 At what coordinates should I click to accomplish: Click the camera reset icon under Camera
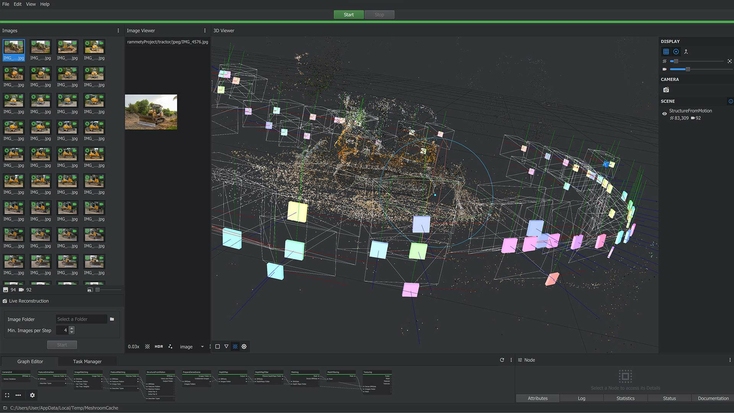pyautogui.click(x=666, y=90)
